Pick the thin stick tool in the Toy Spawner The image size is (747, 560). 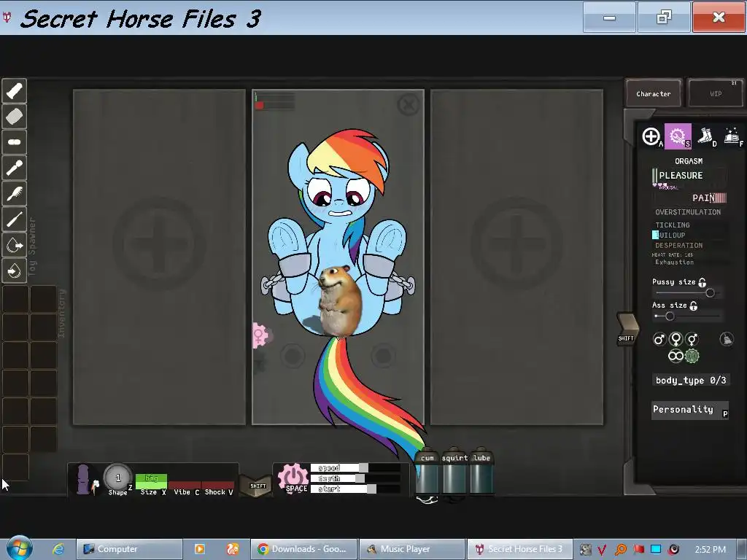(15, 219)
